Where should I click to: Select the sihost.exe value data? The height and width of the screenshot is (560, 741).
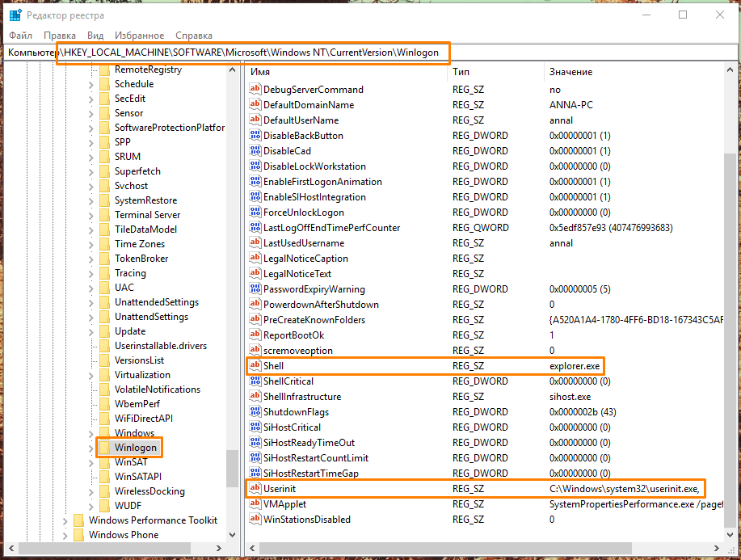[570, 397]
